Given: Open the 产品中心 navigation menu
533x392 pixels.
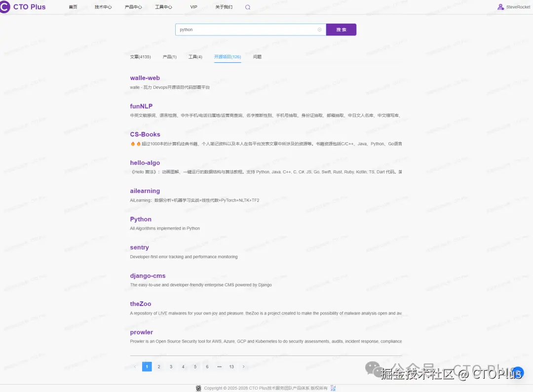Looking at the screenshot, I should [x=133, y=7].
